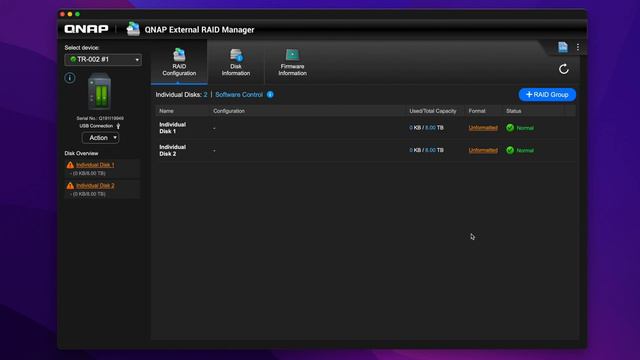Click Unformatted link for Individual Disk 2

pyautogui.click(x=483, y=150)
